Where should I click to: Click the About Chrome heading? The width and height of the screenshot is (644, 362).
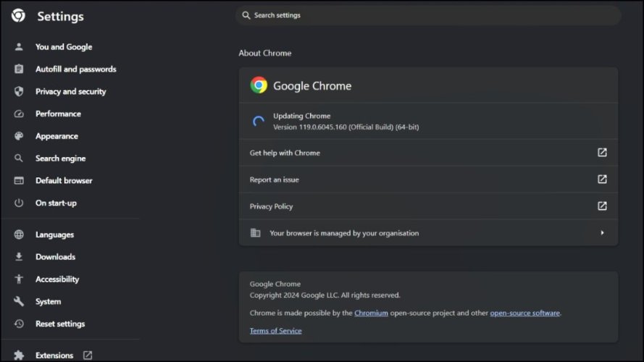point(265,53)
